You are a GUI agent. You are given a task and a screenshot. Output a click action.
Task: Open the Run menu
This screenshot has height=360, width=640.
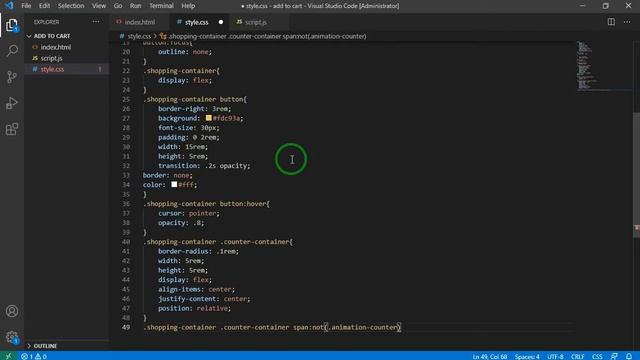click(136, 6)
